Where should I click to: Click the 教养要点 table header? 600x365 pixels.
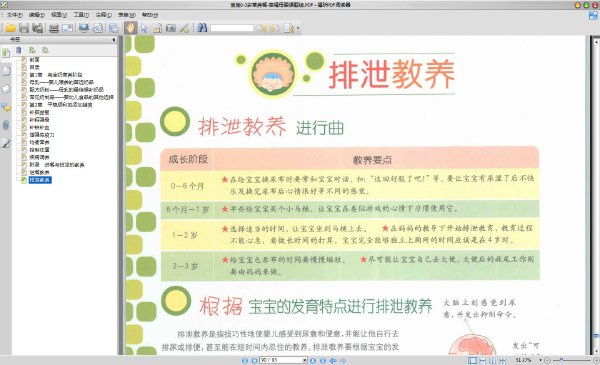point(372,160)
